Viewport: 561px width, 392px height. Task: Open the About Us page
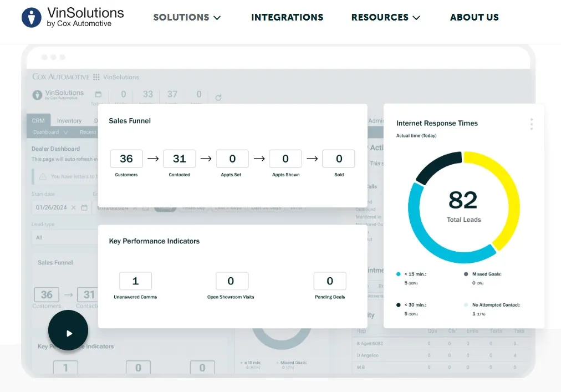click(x=474, y=17)
